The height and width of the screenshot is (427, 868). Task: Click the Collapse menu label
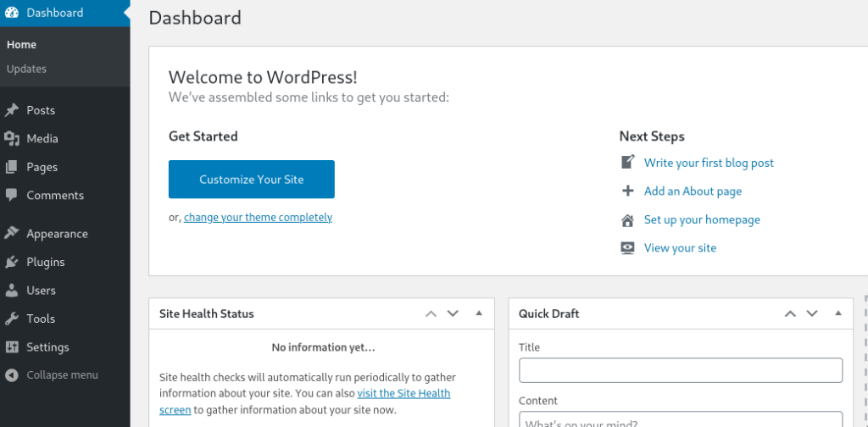tap(62, 375)
